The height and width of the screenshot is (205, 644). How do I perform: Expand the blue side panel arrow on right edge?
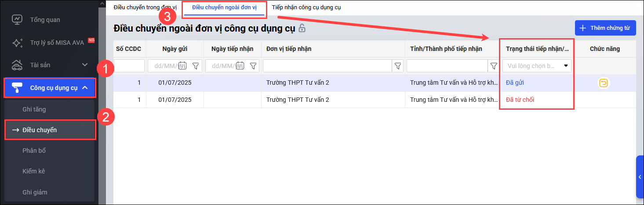coord(640,176)
